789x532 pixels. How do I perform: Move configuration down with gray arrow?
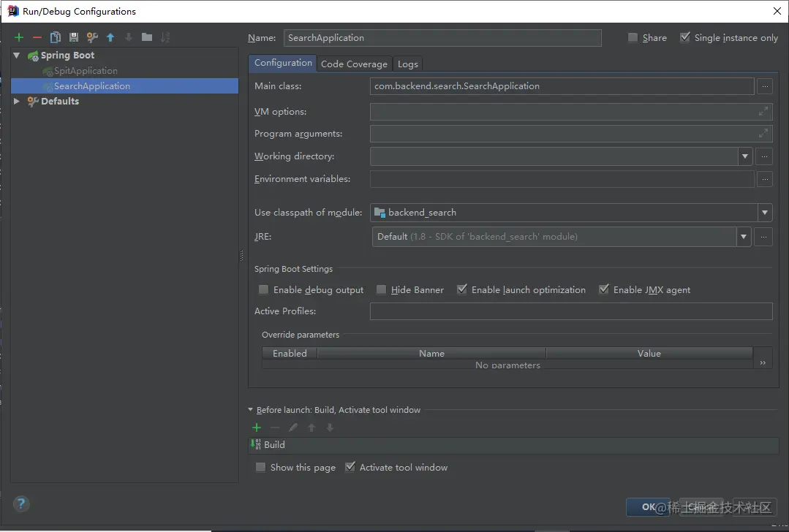point(129,37)
